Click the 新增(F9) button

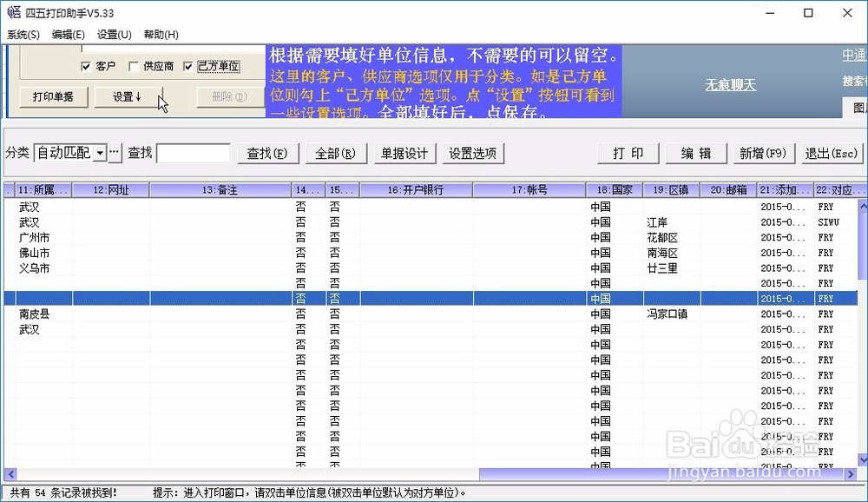(x=763, y=153)
